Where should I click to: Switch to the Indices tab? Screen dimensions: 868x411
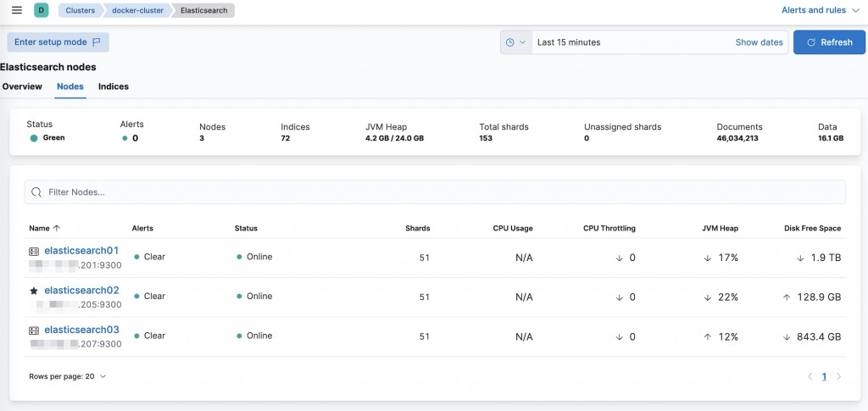pos(114,86)
